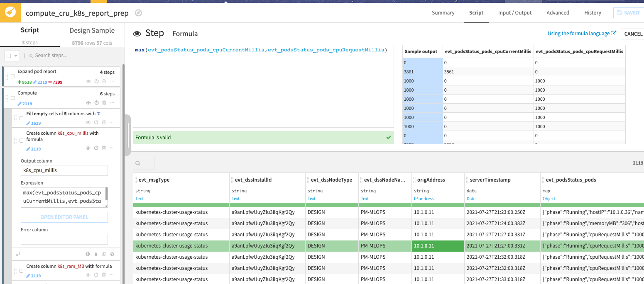
Task: Open the History tab
Action: tap(593, 13)
